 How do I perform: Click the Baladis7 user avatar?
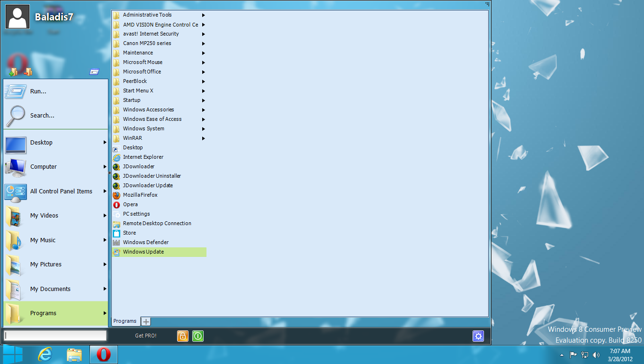point(18,17)
